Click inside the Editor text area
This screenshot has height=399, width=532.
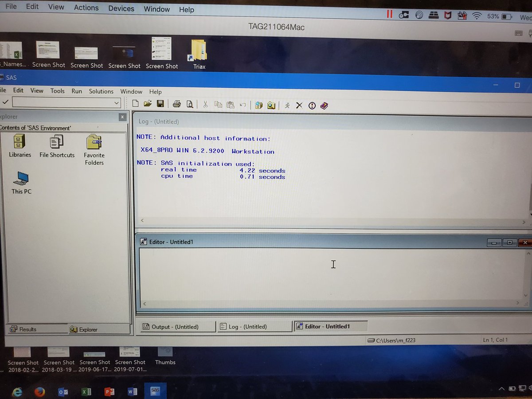(332, 275)
